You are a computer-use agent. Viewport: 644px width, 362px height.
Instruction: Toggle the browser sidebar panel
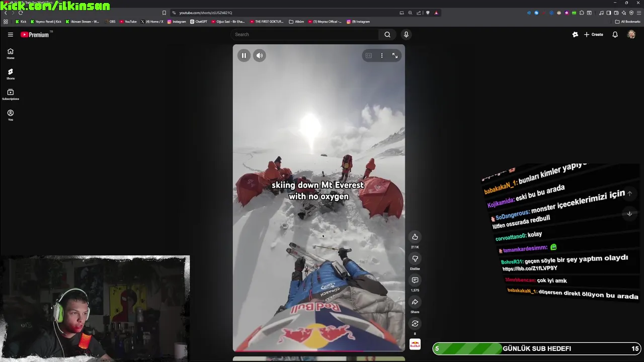tap(608, 13)
